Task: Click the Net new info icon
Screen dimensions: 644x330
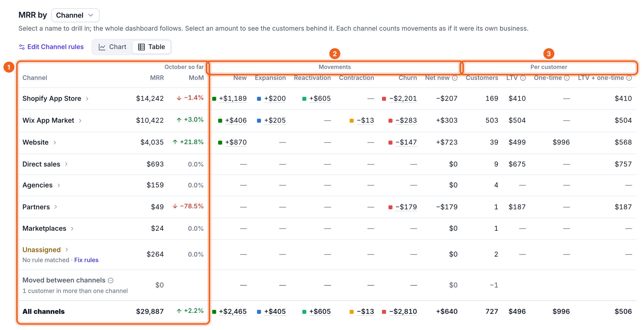Action: (x=455, y=78)
